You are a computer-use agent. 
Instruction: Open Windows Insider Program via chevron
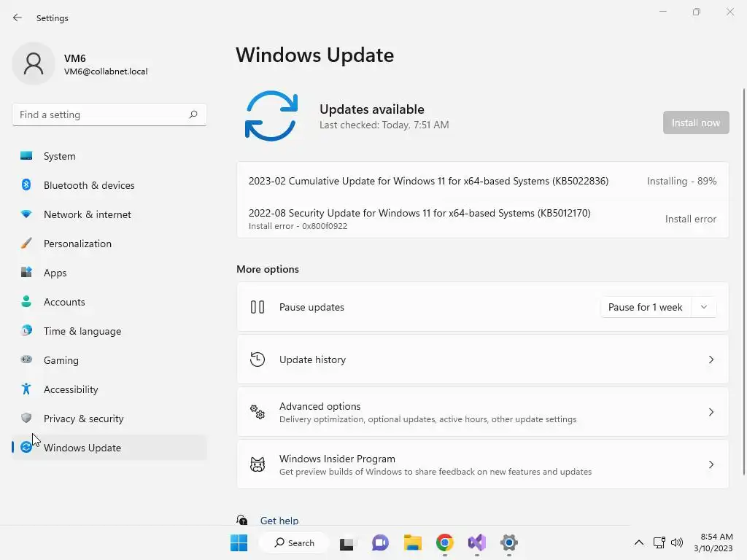click(x=711, y=464)
